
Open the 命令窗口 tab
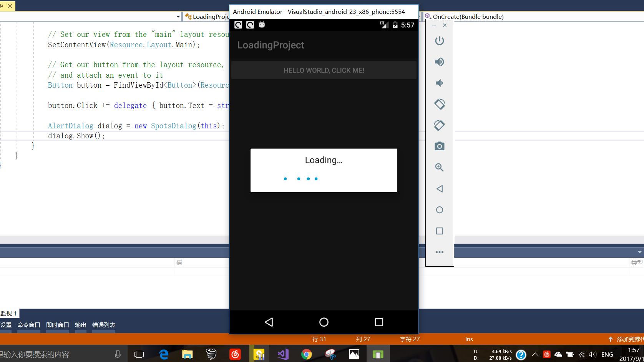pyautogui.click(x=29, y=325)
